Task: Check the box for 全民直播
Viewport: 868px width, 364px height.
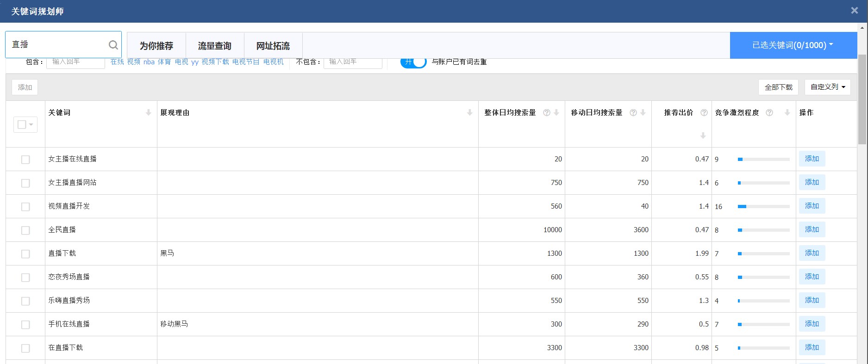Action: (25, 230)
